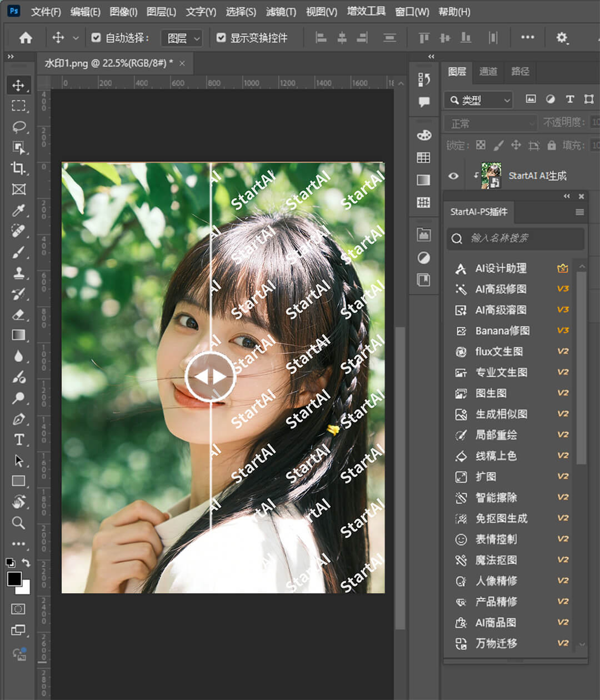Toggle the 自动选择 checkbox

coord(96,38)
